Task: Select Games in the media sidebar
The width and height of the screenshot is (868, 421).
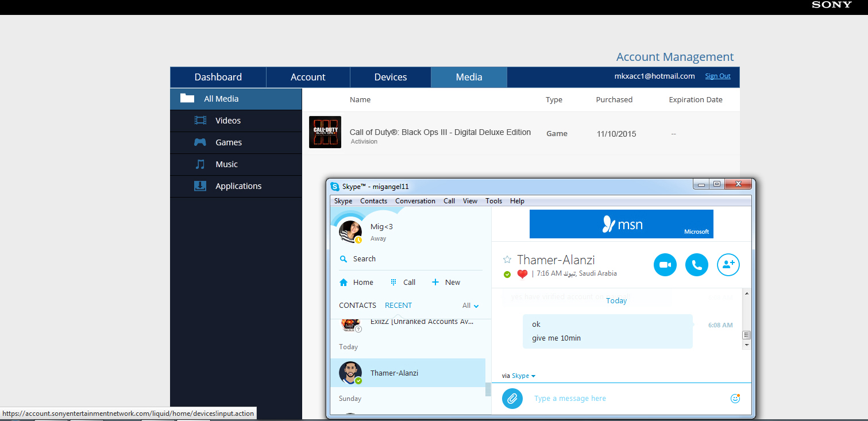Action: click(x=236, y=142)
